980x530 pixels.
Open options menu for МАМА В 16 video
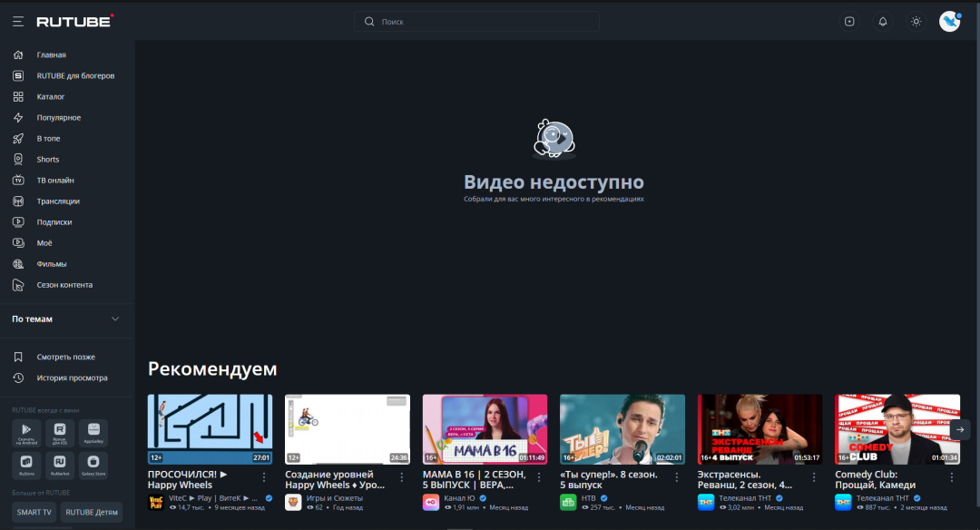539,477
